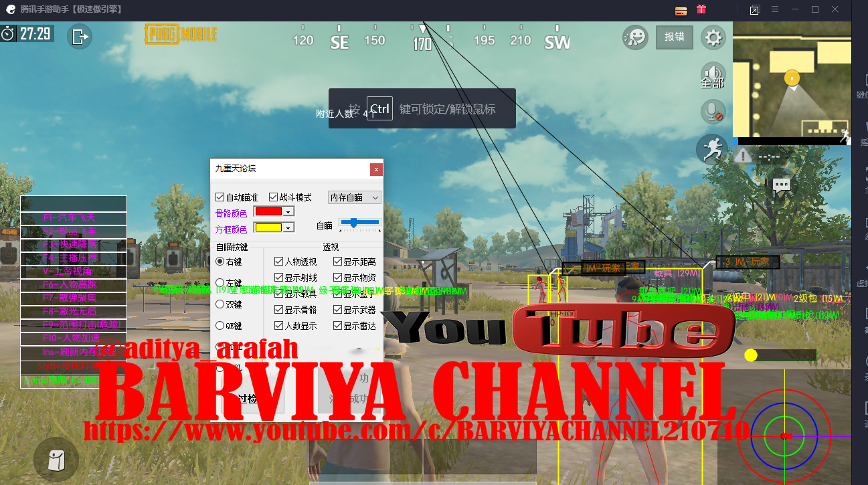868x485 pixels.
Task: Click the V-上帝视角 row
Action: (x=74, y=272)
